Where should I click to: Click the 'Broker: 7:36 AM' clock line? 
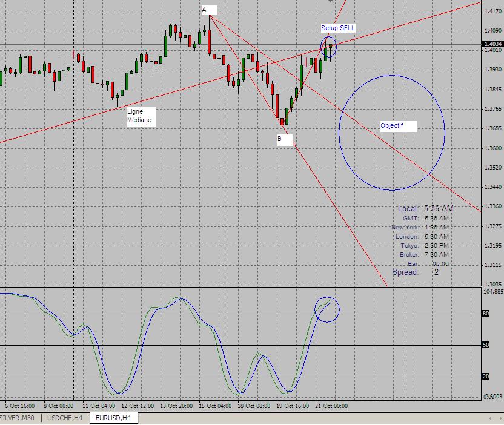click(424, 255)
